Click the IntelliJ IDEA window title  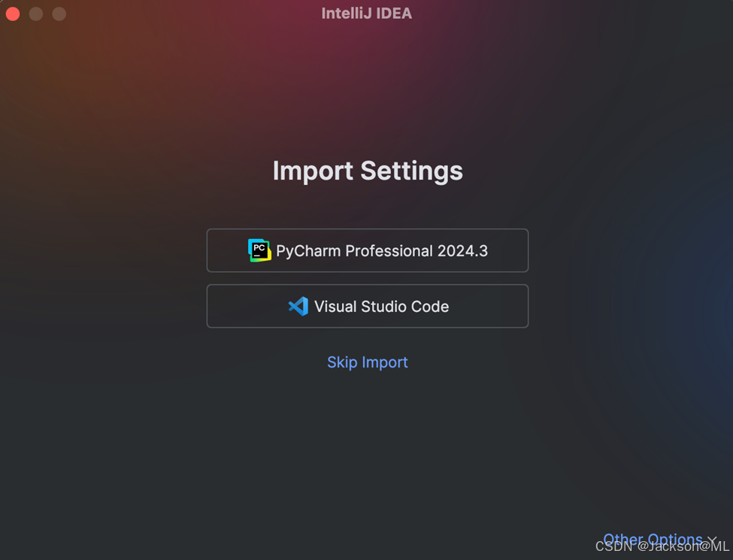point(367,14)
